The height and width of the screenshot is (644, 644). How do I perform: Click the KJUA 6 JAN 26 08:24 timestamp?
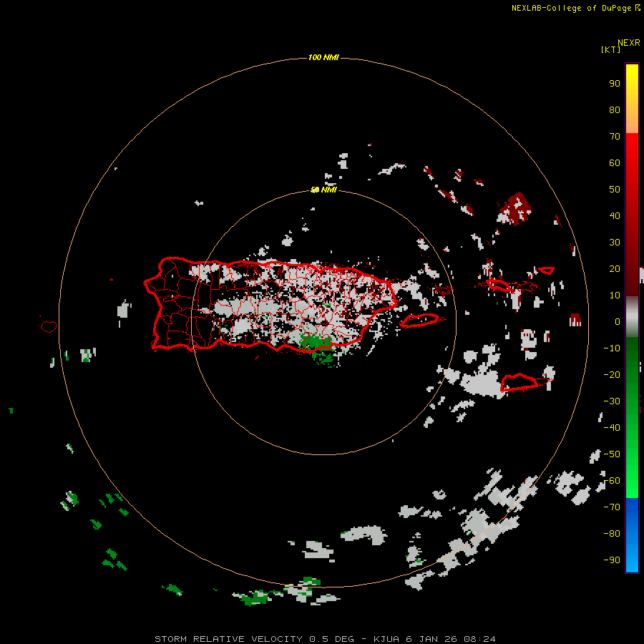(x=434, y=639)
